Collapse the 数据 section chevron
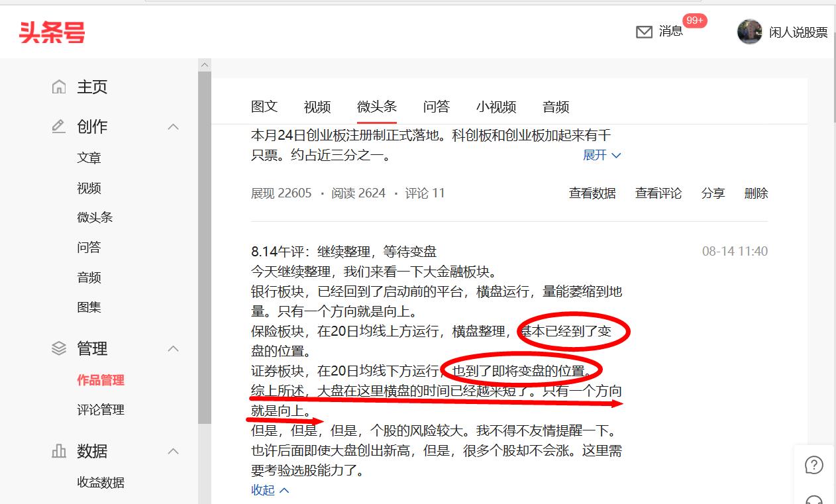 tap(173, 451)
